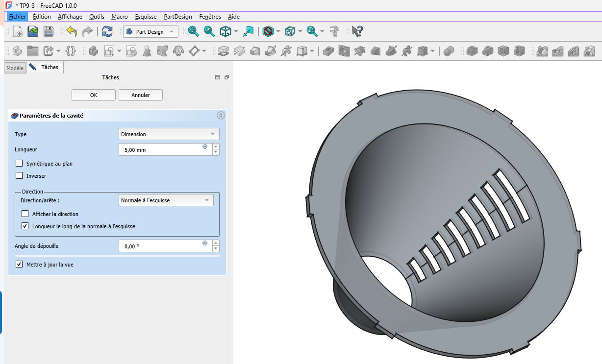Image resolution: width=602 pixels, height=364 pixels.
Task: Uncheck Mettre à jour la vue
Action: (20, 265)
